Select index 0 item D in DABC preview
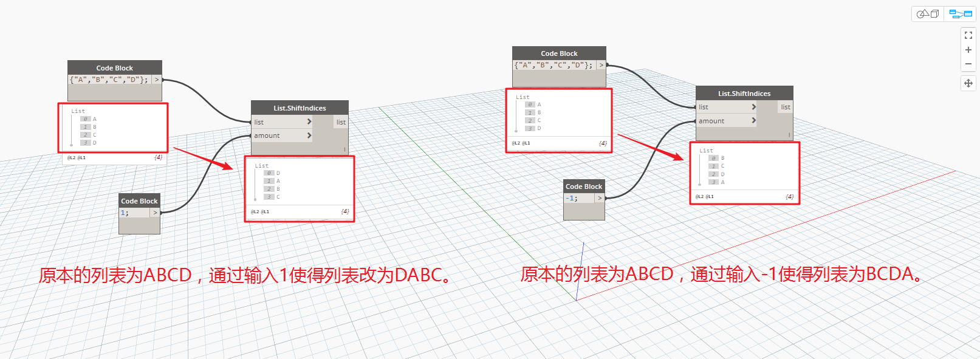The width and height of the screenshot is (980, 359). [272, 173]
